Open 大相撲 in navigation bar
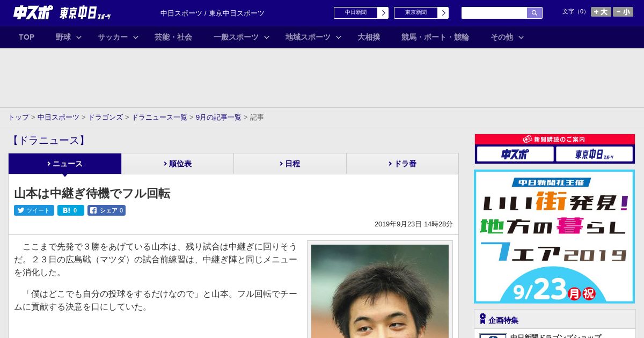Viewport: 644px width, 338px height. click(x=369, y=37)
